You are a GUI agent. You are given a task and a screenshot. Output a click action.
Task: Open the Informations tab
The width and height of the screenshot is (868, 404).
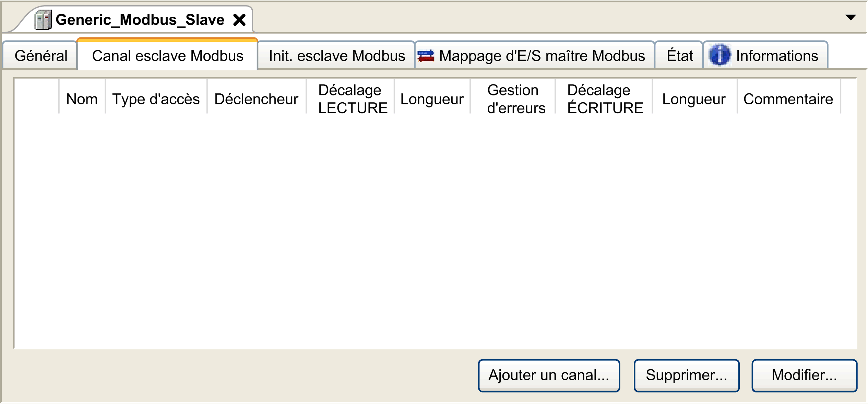coord(765,55)
